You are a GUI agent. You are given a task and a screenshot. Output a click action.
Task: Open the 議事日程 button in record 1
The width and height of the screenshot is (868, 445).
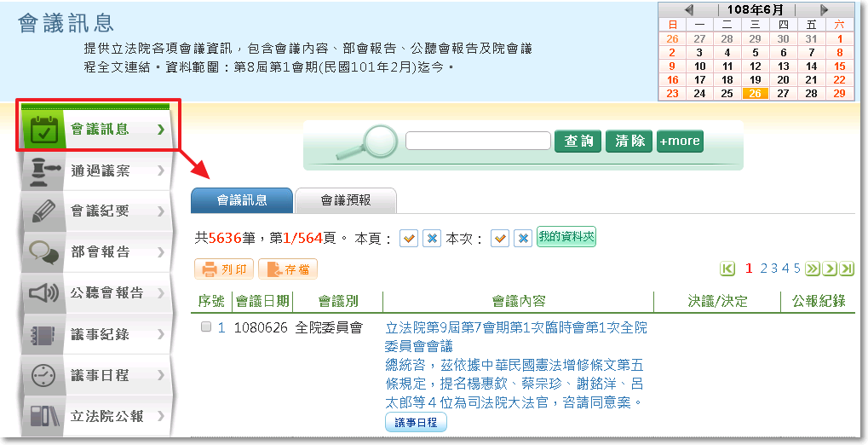point(416,422)
